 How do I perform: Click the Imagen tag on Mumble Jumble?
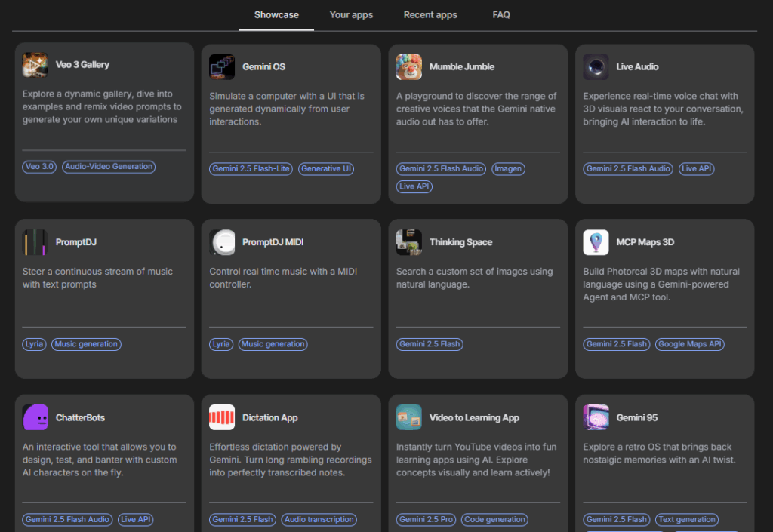[x=508, y=168]
